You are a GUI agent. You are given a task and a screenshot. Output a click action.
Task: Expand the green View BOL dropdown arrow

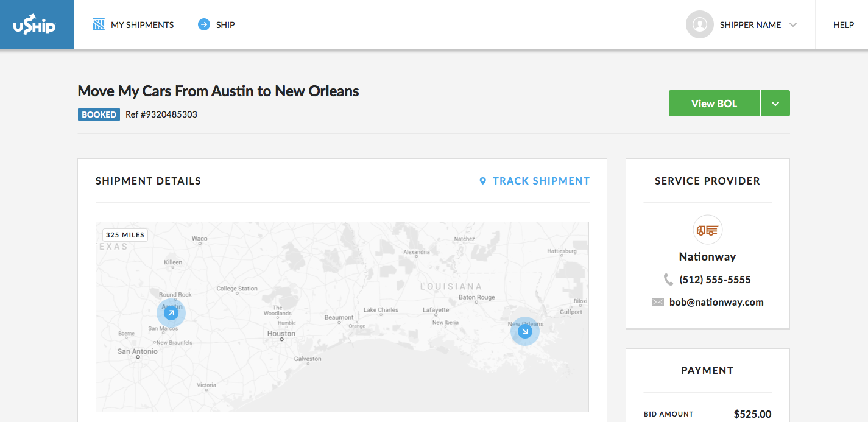pos(775,104)
